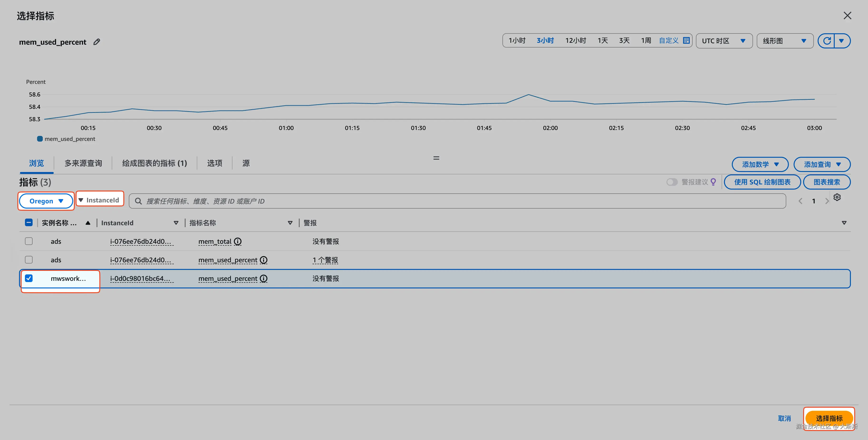Refresh the chart with the refresh icon
This screenshot has width=868, height=440.
pos(827,41)
